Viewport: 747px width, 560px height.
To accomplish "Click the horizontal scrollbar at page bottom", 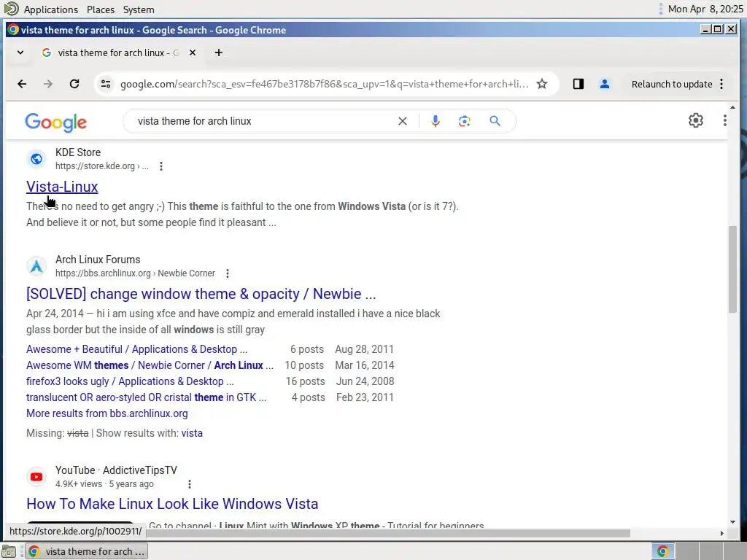I will pyautogui.click(x=388, y=533).
